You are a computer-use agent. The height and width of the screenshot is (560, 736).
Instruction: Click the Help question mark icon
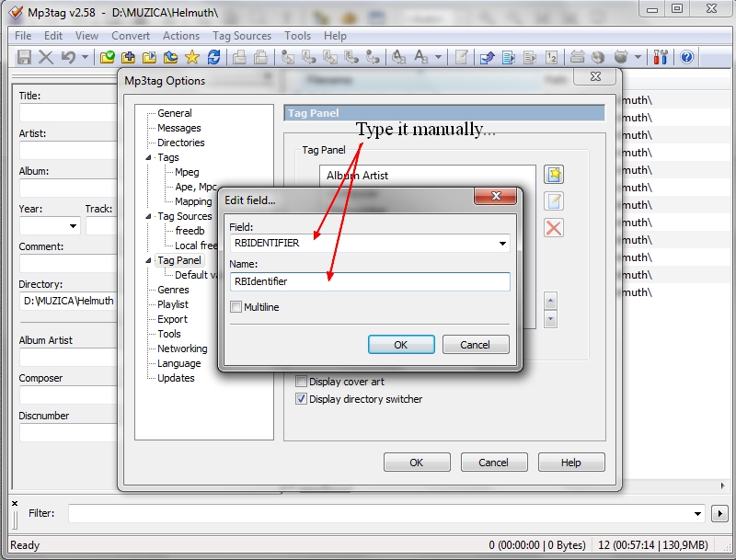[x=686, y=57]
